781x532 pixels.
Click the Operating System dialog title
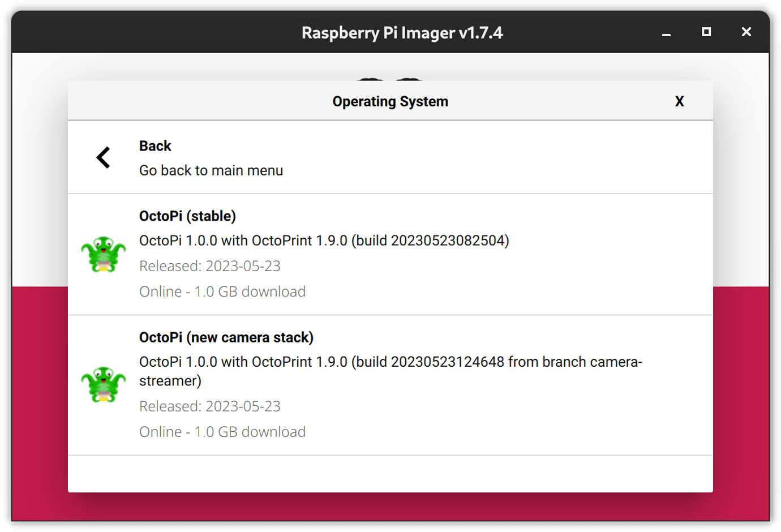390,101
